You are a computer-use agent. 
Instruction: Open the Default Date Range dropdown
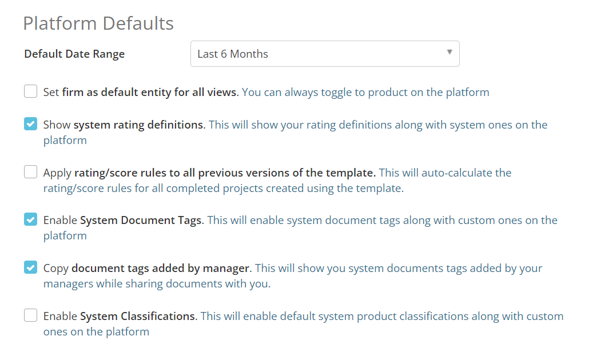[325, 54]
